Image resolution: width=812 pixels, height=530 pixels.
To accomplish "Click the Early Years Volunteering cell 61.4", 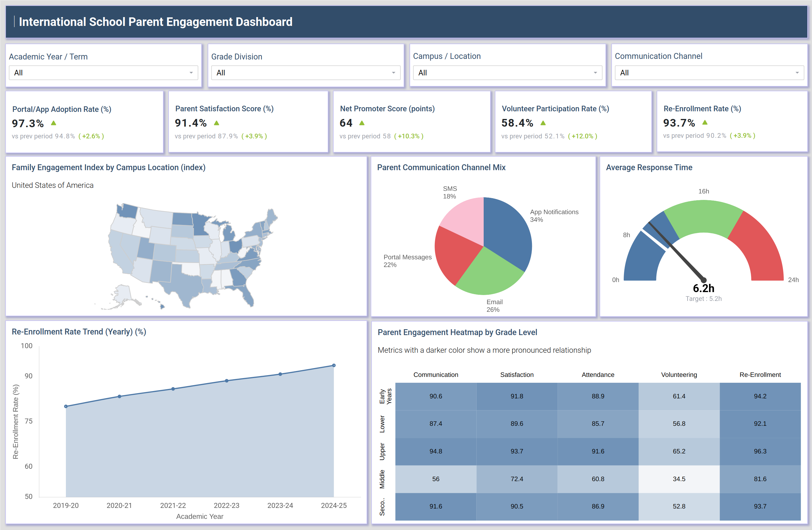I will [679, 396].
